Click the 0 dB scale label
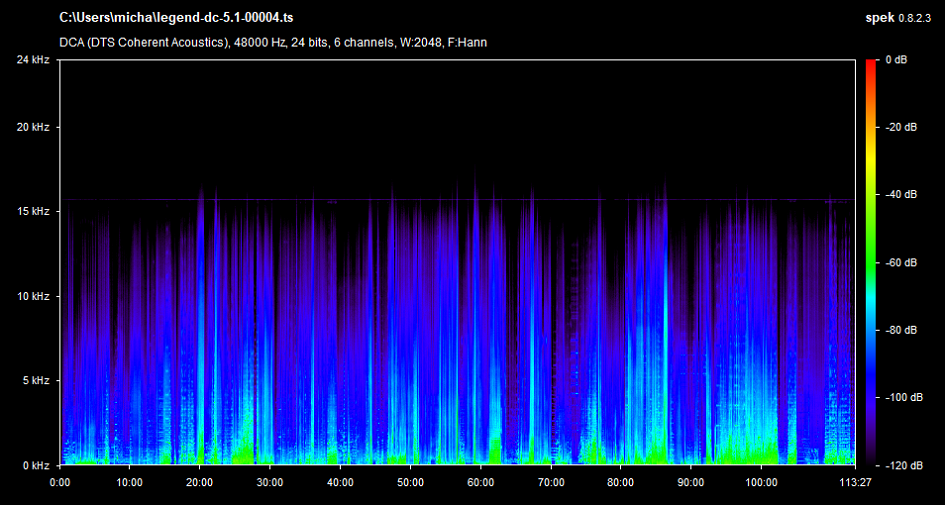Image resolution: width=945 pixels, height=505 pixels. [x=897, y=60]
